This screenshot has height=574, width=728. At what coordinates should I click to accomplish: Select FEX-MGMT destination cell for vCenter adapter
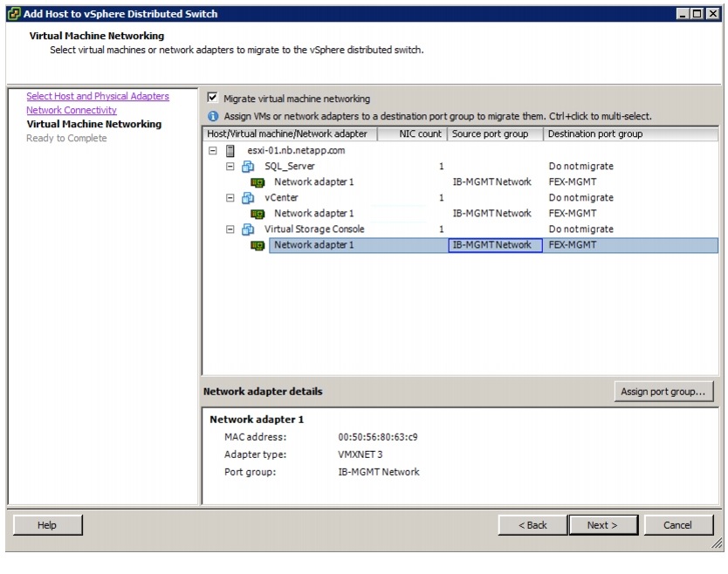(x=573, y=214)
